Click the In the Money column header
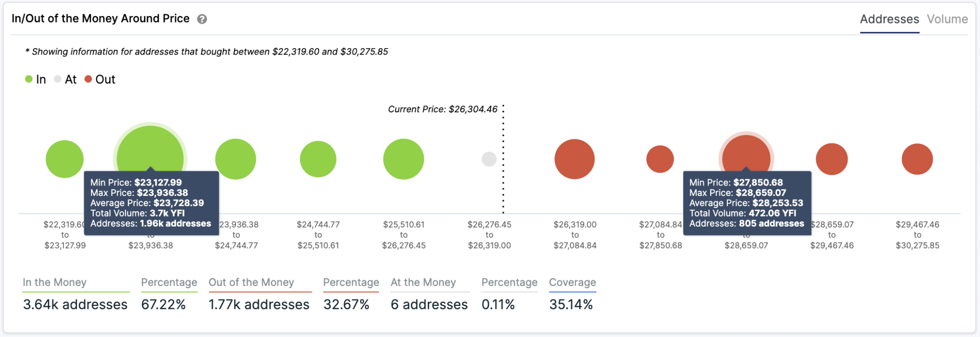This screenshot has height=337, width=980. [x=55, y=283]
